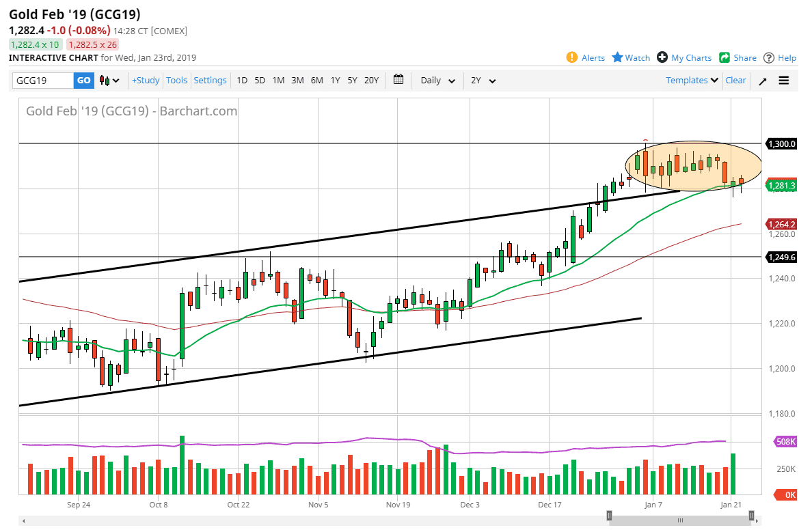This screenshot has width=799, height=532.
Task: Click the Share icon
Action: pyautogui.click(x=724, y=57)
